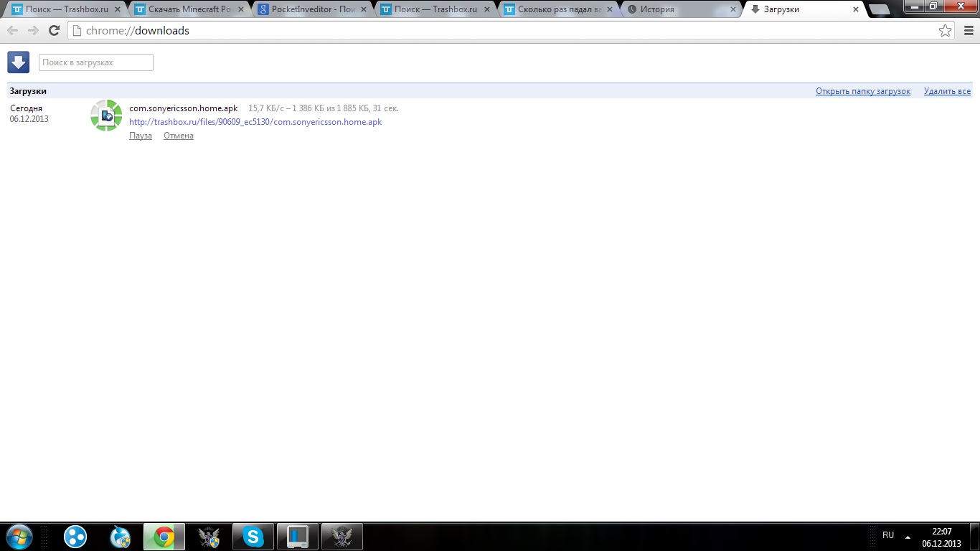
Task: Click the blue downloads arrow icon
Action: tap(18, 62)
